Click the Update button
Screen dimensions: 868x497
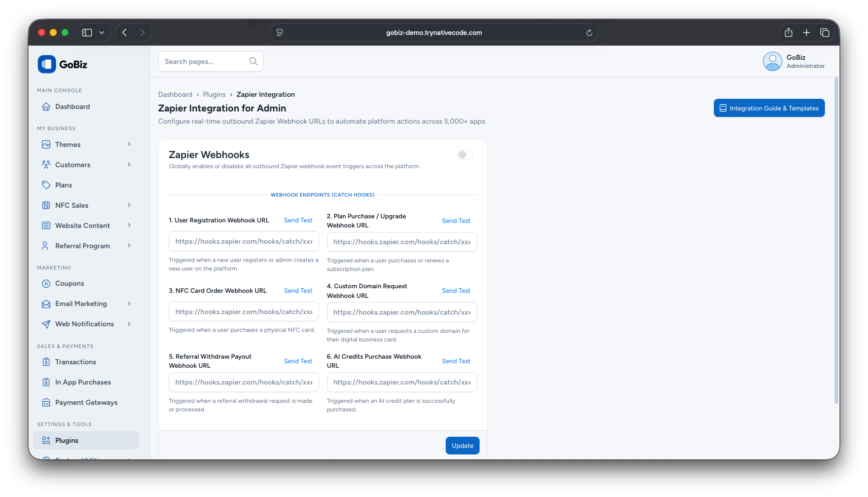(462, 445)
